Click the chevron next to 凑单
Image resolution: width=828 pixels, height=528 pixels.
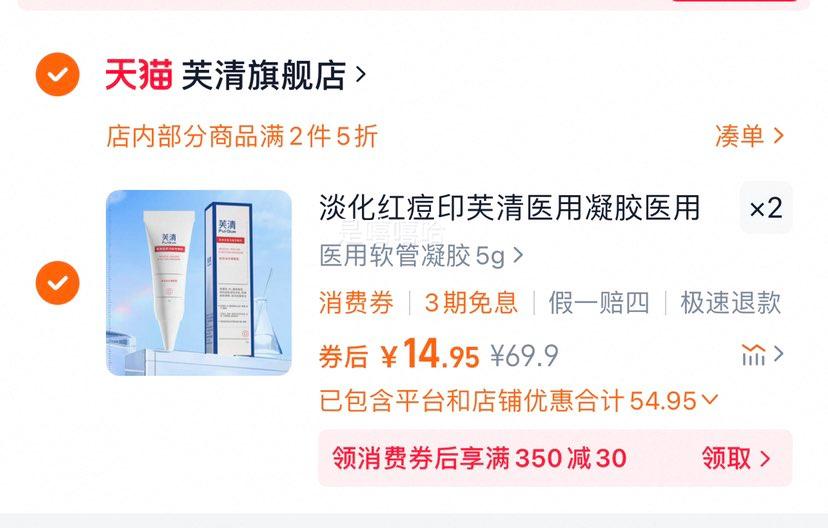(778, 136)
